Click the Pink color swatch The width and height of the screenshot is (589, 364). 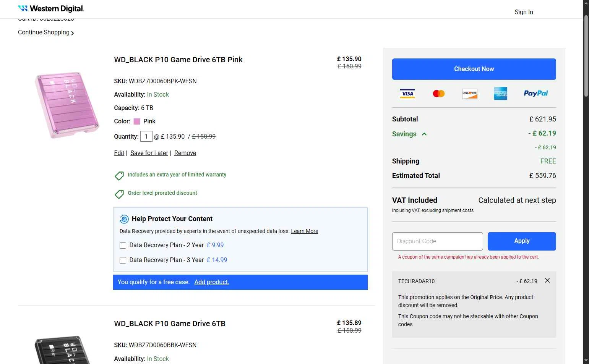[x=137, y=121]
